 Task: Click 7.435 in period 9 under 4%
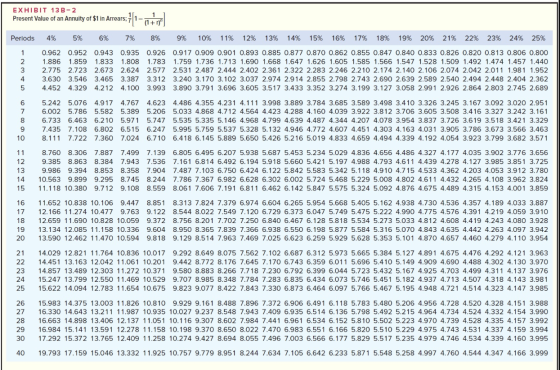(x=51, y=129)
